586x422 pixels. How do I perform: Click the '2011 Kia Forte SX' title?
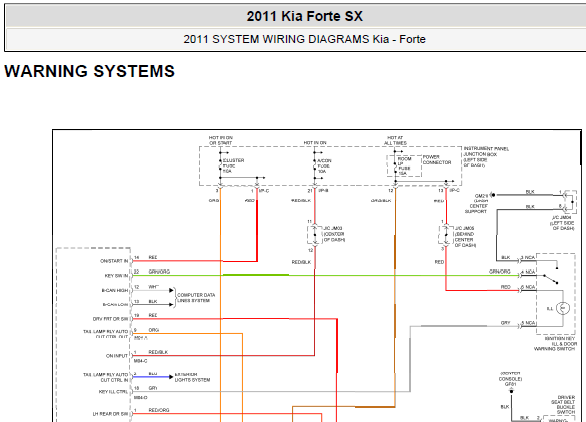click(305, 16)
